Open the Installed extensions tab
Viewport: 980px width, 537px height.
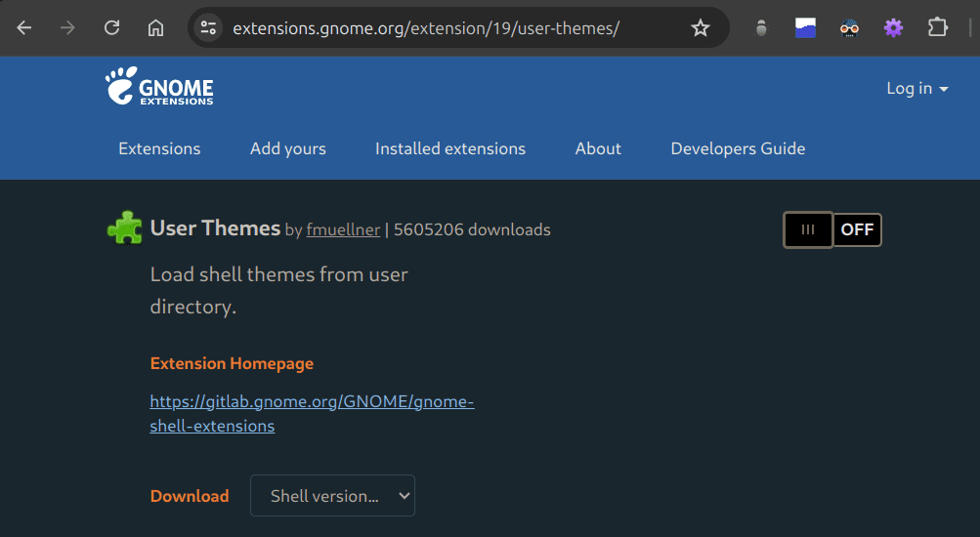click(450, 148)
